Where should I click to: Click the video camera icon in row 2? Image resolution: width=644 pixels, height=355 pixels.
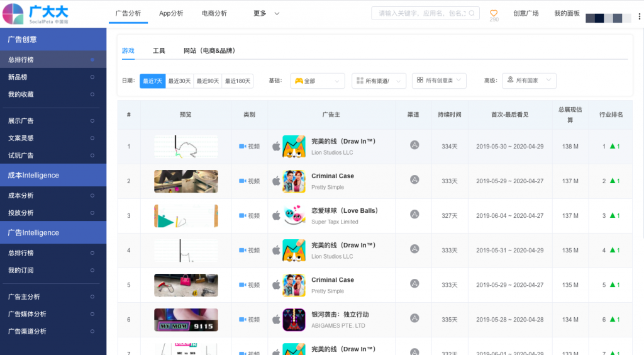tap(242, 181)
